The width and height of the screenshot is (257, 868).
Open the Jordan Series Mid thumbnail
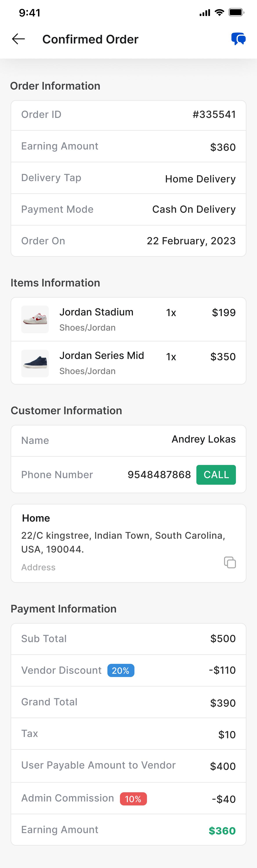point(35,363)
